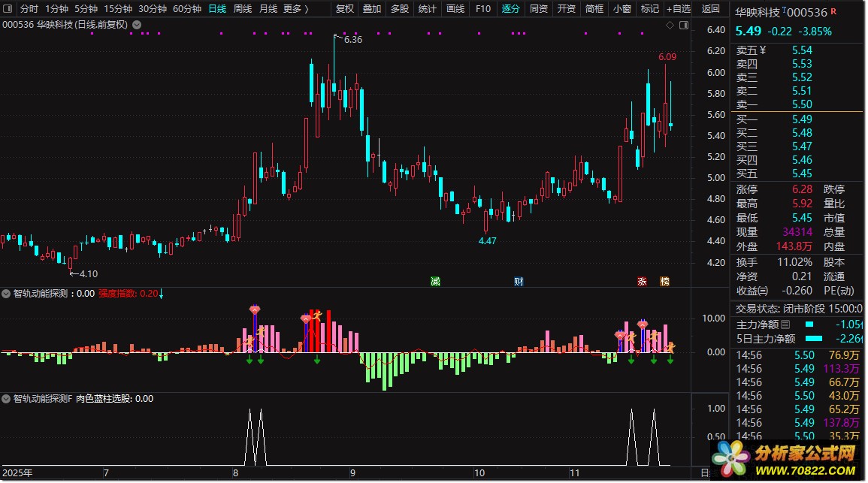
Task: Click the 返回 back button
Action: (x=711, y=9)
